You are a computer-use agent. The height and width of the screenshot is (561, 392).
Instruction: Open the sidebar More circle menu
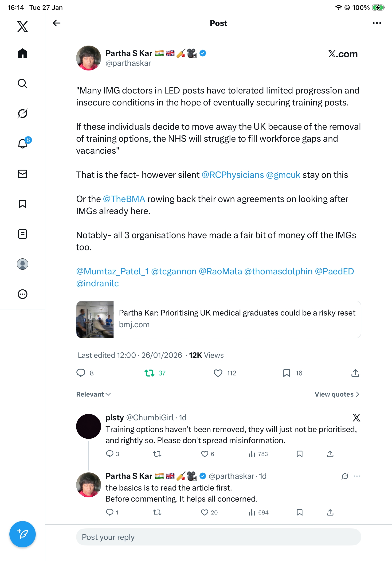(23, 294)
